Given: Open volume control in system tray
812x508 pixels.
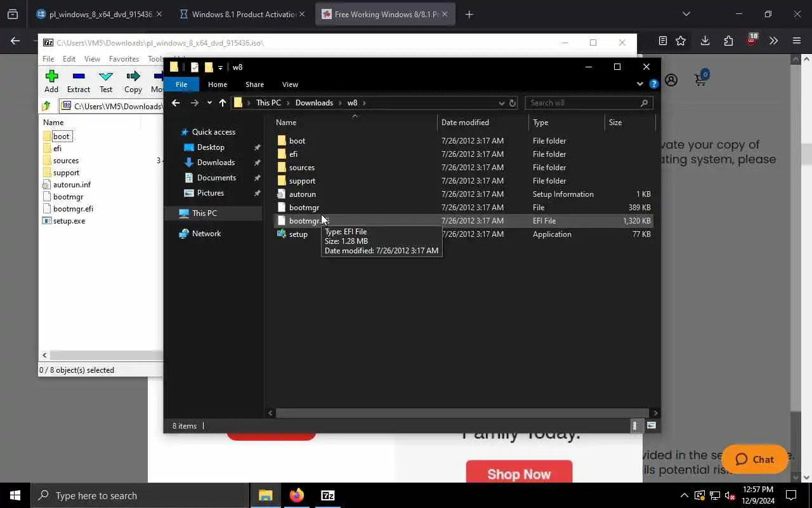Looking at the screenshot, I should coord(730,495).
